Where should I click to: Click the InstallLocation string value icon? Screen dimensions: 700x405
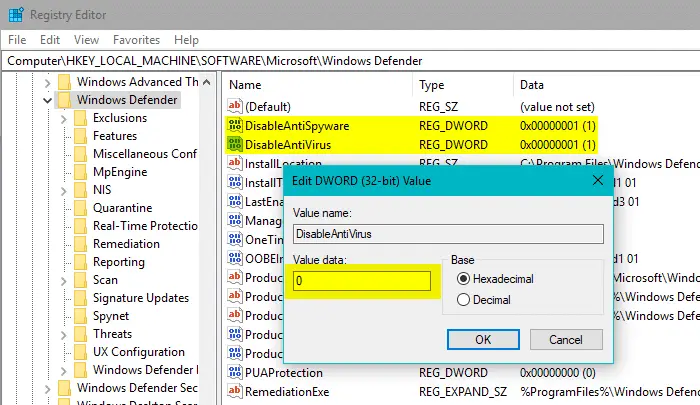[x=235, y=163]
